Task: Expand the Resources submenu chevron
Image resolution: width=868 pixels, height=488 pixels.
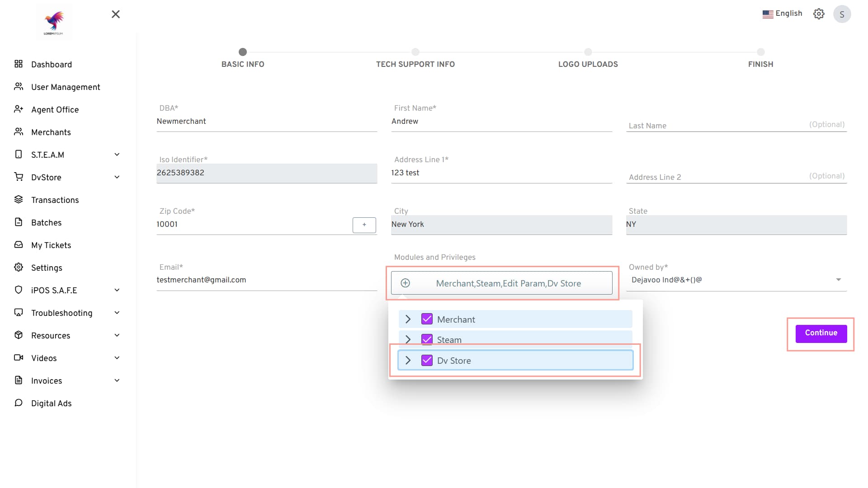Action: [x=117, y=335]
